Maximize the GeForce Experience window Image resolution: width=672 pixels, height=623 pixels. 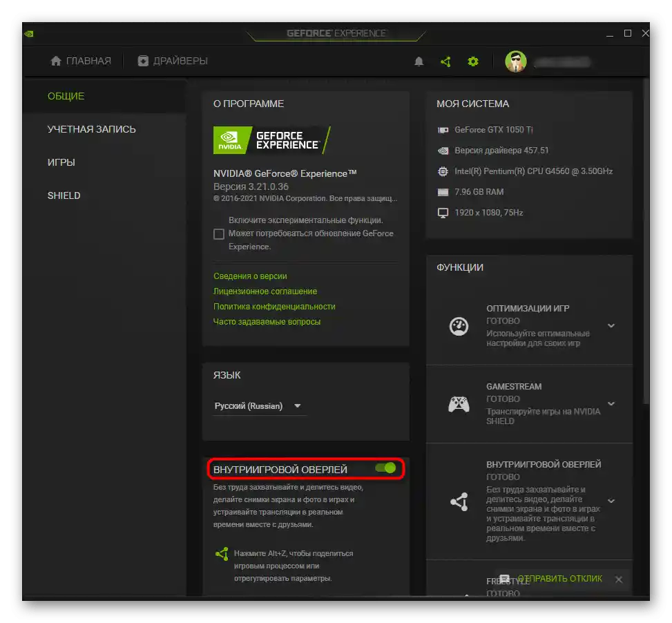point(627,33)
